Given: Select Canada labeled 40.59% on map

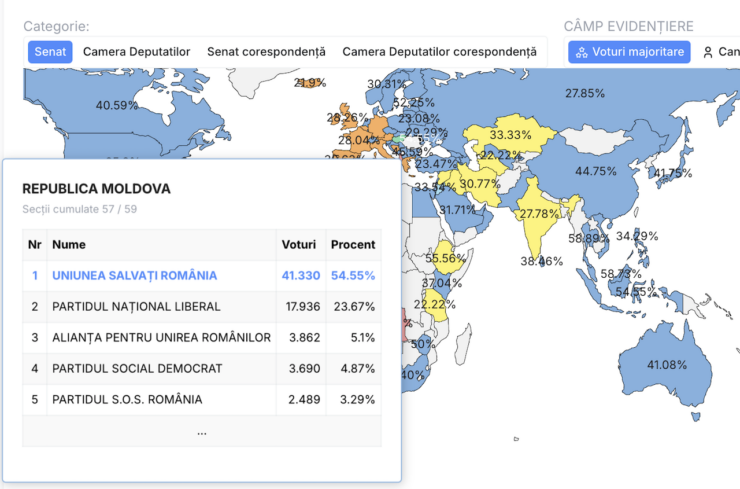Looking at the screenshot, I should point(115,105).
